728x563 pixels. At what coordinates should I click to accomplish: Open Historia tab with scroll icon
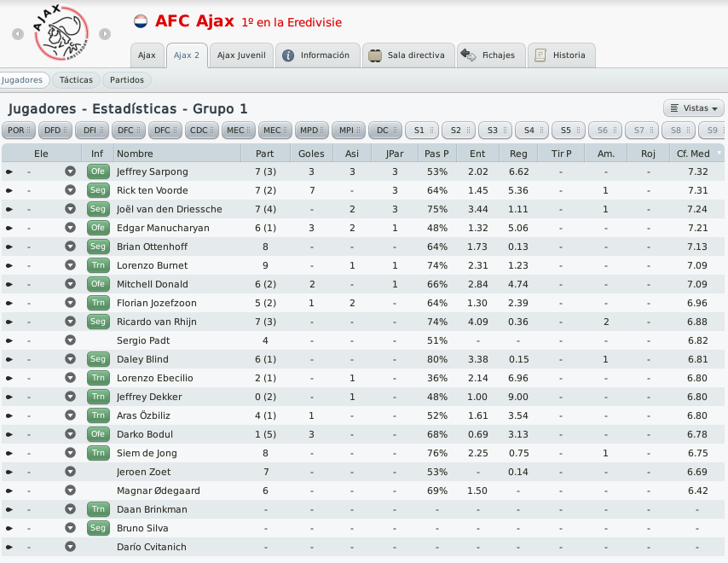[x=561, y=55]
